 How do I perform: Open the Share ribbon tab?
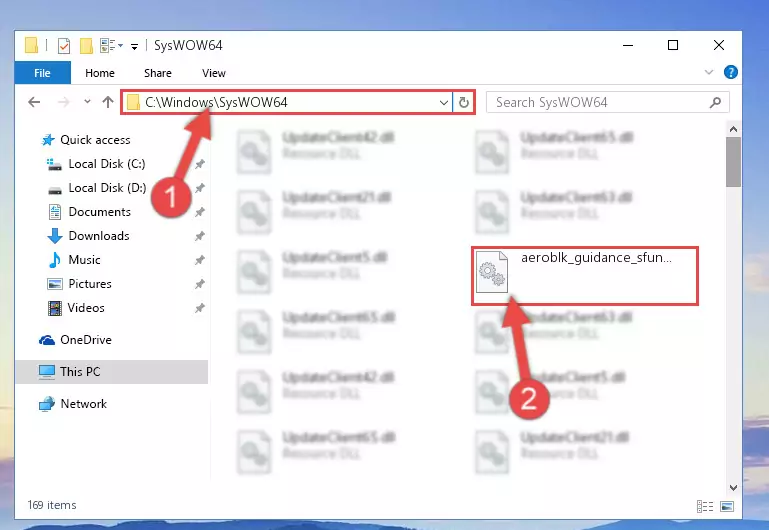[157, 73]
